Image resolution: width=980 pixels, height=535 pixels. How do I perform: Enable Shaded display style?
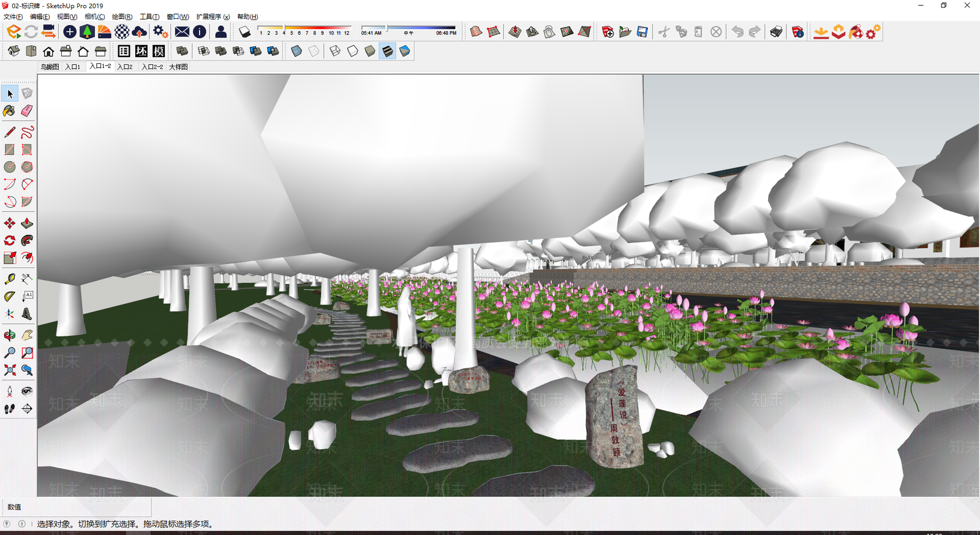click(370, 51)
